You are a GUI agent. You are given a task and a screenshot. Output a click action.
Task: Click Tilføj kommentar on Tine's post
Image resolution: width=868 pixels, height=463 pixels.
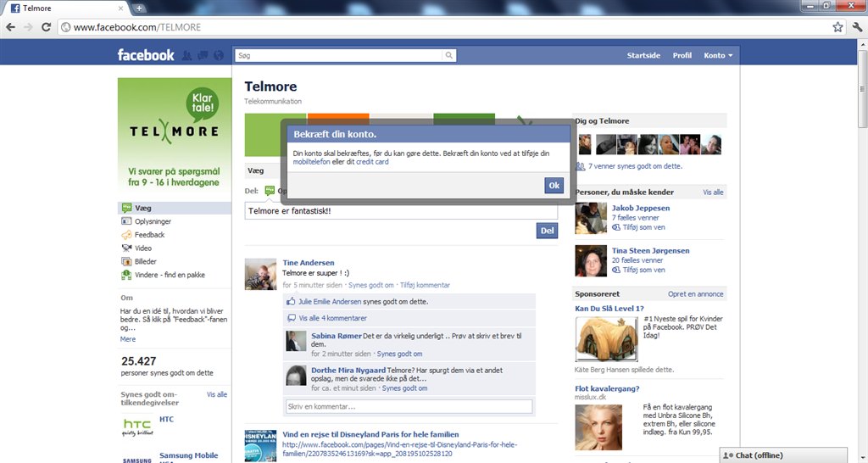pyautogui.click(x=425, y=285)
